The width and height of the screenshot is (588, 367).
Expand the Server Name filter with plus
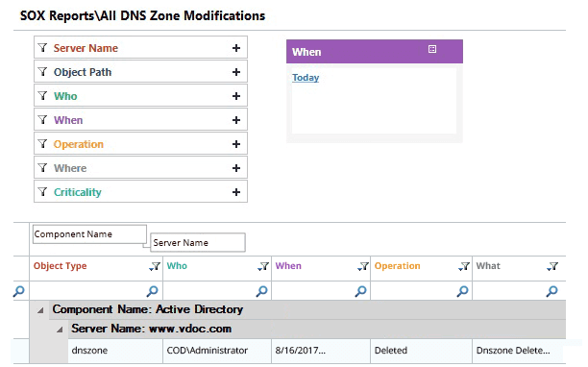click(x=236, y=48)
